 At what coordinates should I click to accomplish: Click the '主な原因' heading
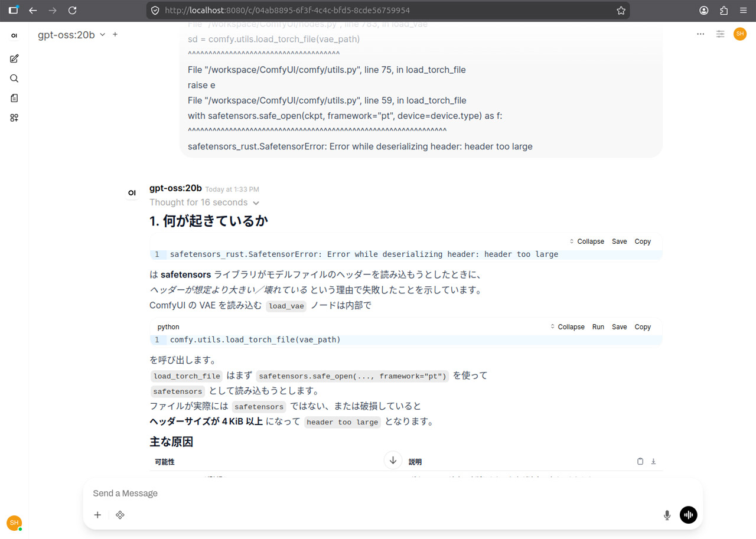(x=171, y=442)
